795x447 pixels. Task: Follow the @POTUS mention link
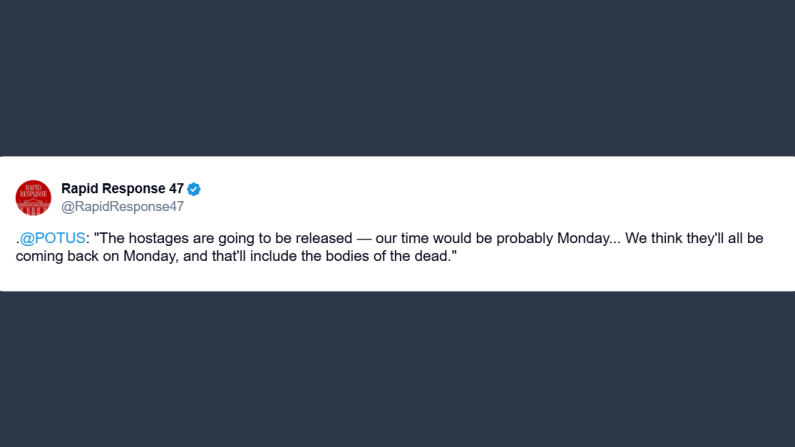[x=53, y=238]
